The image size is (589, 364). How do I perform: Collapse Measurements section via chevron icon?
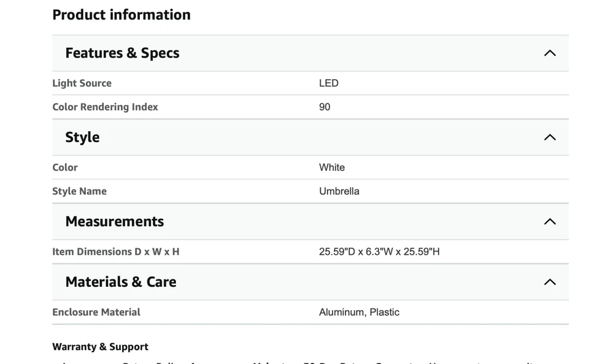[x=550, y=221]
